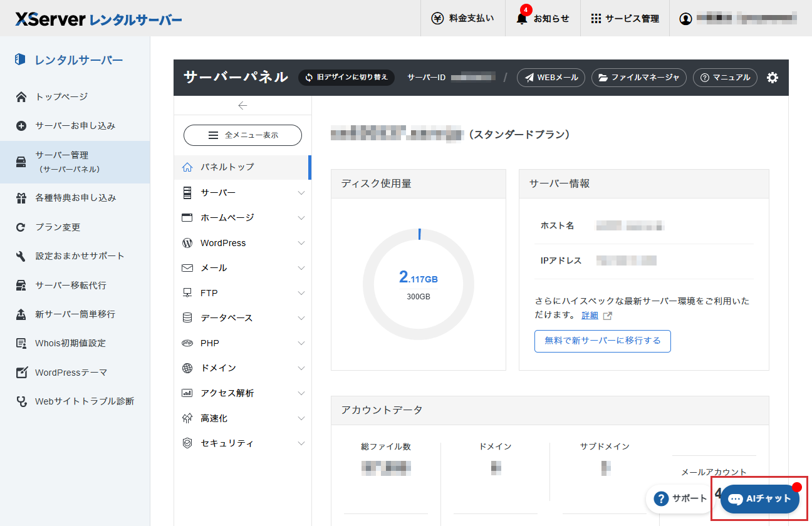Open the AIチャット button
The image size is (812, 526).
click(x=760, y=499)
